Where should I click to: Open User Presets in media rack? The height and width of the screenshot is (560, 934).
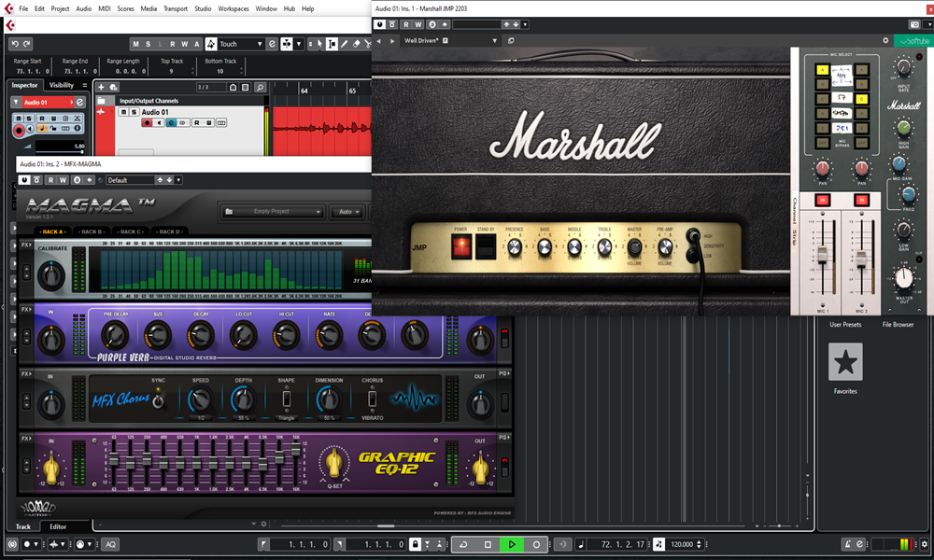[845, 325]
